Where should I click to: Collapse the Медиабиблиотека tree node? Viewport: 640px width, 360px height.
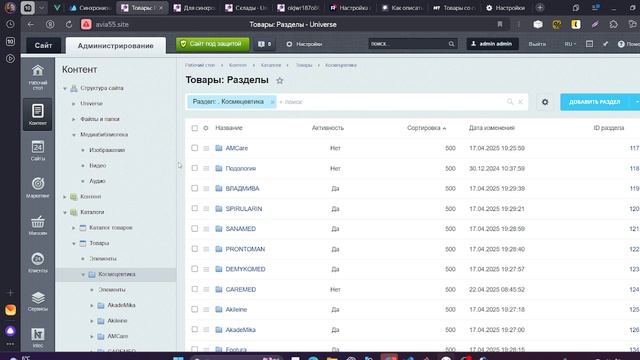(73, 135)
